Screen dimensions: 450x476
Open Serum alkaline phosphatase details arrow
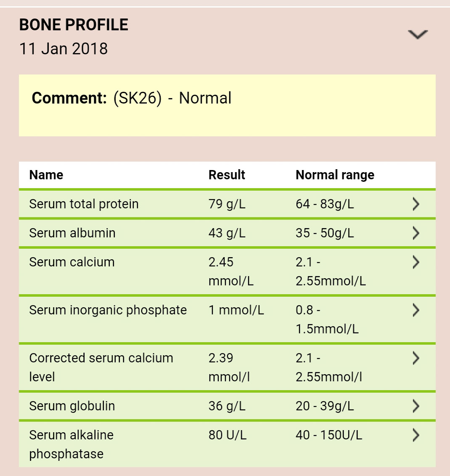tap(416, 435)
